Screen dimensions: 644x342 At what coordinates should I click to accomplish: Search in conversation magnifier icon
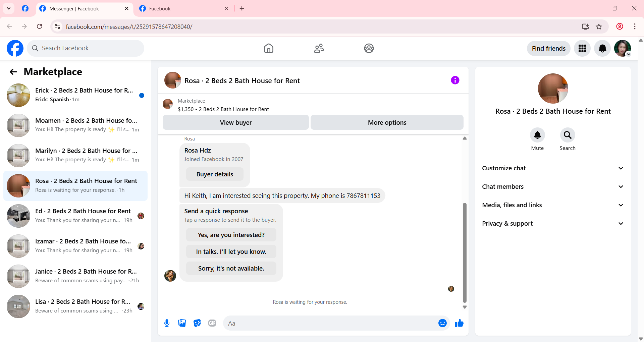click(x=568, y=135)
